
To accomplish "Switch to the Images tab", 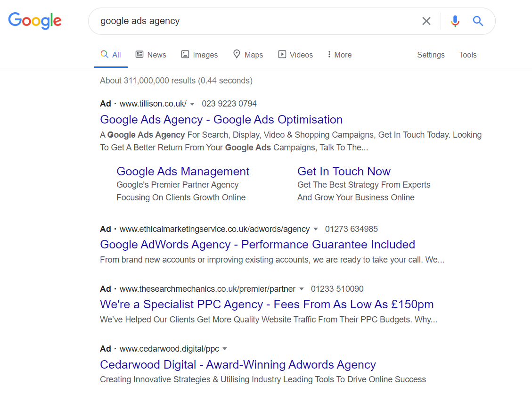I will (199, 55).
